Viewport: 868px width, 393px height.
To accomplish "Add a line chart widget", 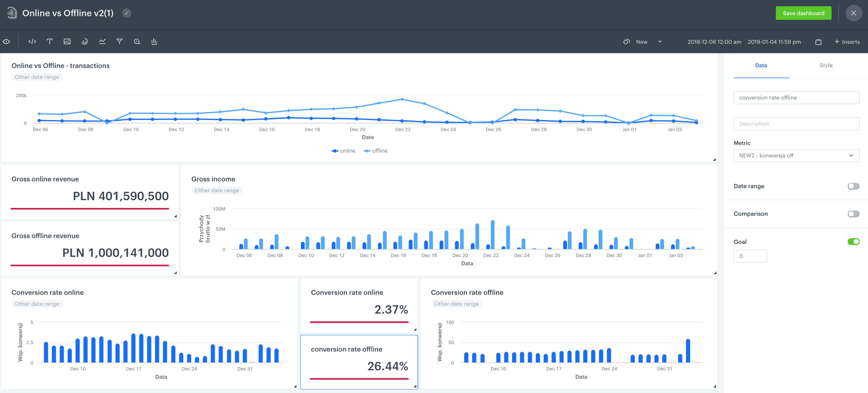I will pos(102,41).
